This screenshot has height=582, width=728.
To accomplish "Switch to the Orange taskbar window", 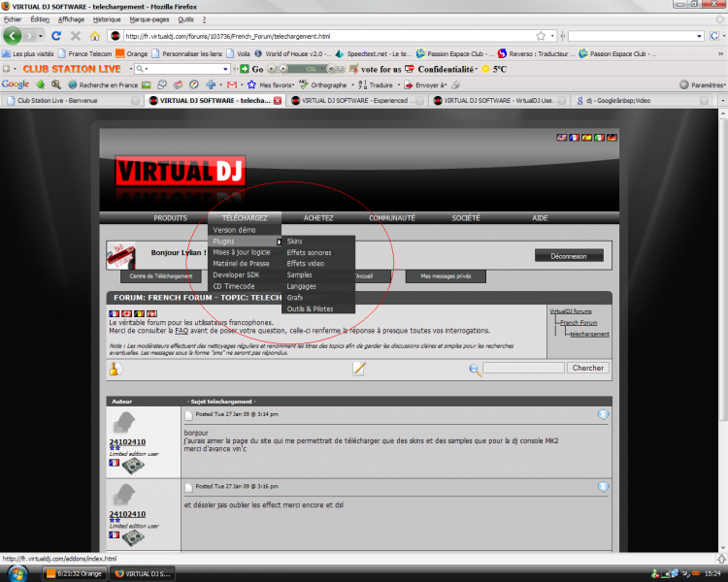I will coord(75,574).
